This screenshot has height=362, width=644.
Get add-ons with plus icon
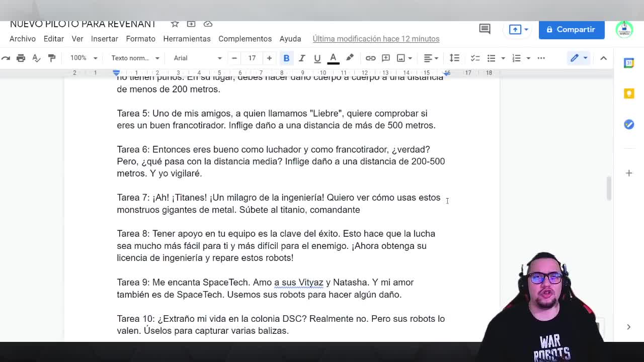point(629,173)
